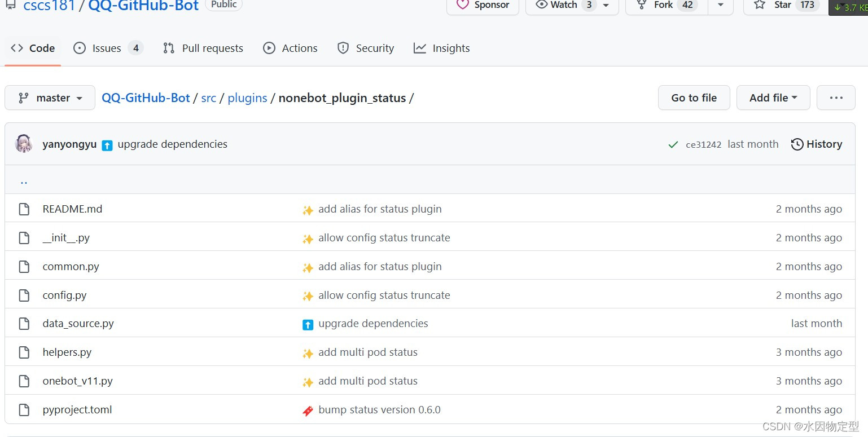
Task: Click the Go to file button
Action: click(694, 98)
